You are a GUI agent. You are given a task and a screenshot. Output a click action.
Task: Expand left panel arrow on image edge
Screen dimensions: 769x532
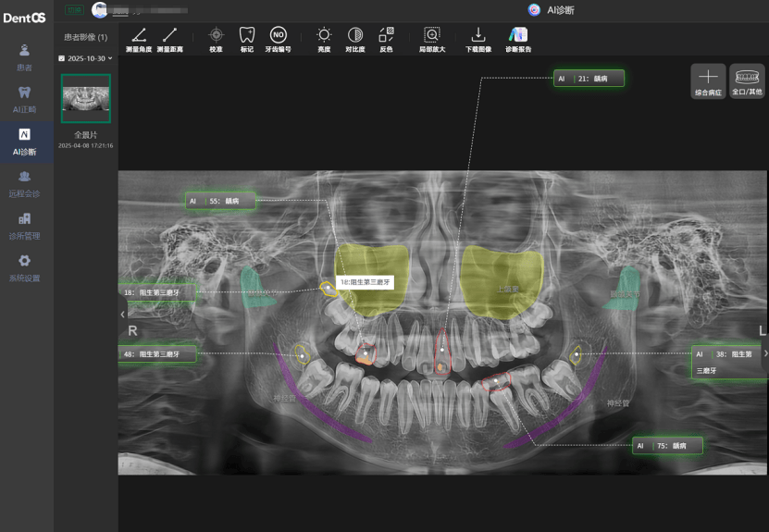[x=123, y=315]
